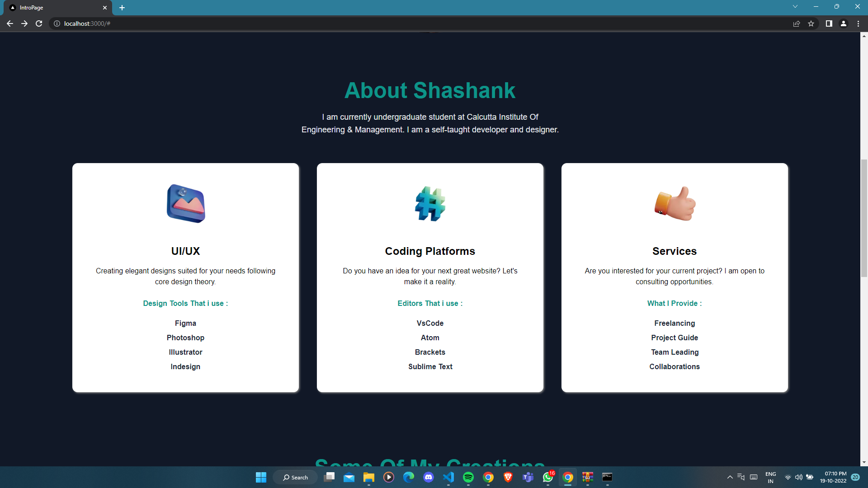Open File Explorer from the taskbar
868x488 pixels.
tap(368, 477)
